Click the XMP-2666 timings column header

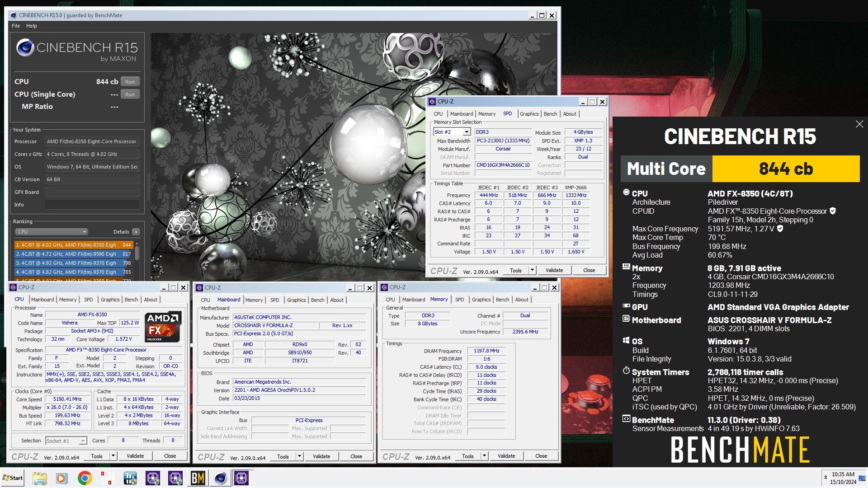click(x=576, y=188)
